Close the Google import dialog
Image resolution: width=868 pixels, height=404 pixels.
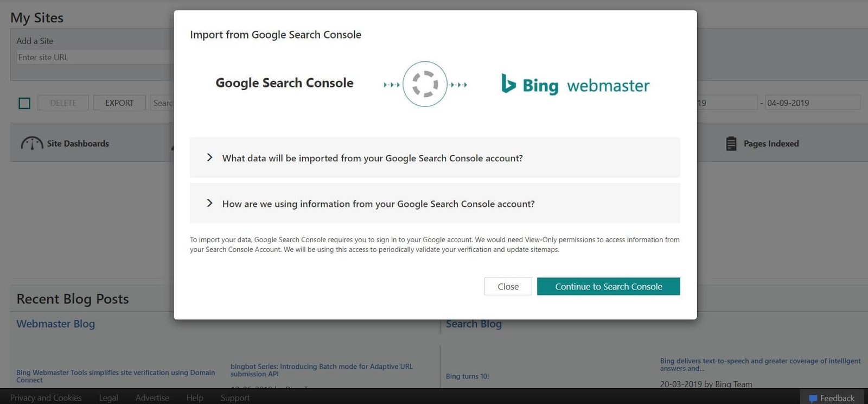[508, 286]
